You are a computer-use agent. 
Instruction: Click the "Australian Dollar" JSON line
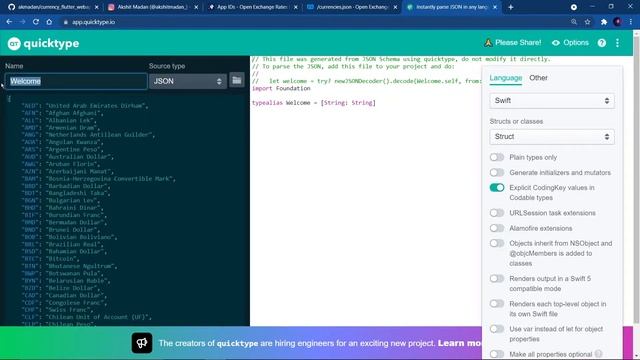(x=67, y=157)
